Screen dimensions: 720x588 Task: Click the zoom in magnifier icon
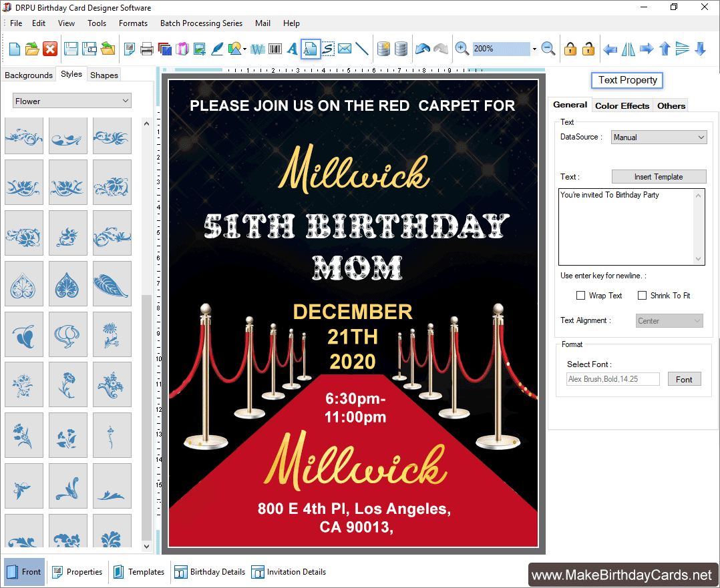click(462, 49)
